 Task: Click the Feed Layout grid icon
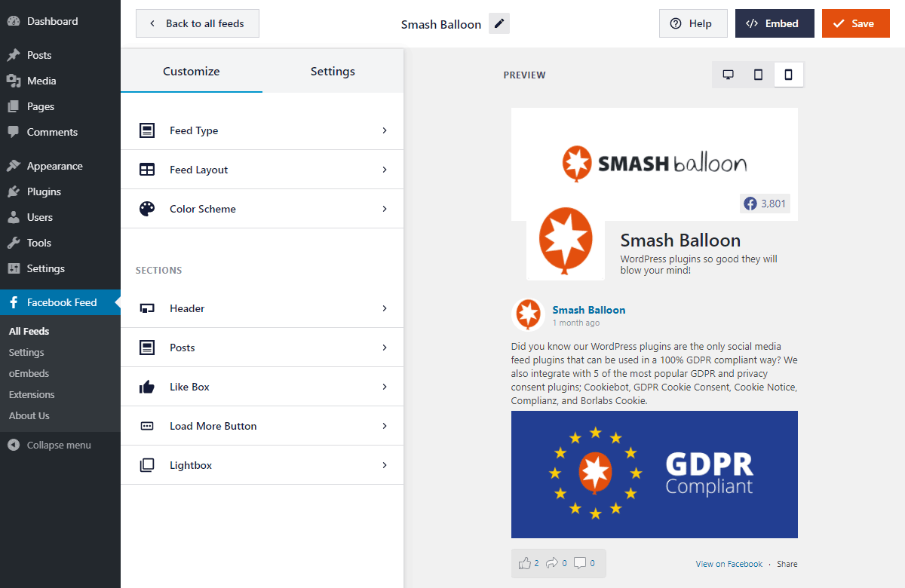(x=147, y=170)
